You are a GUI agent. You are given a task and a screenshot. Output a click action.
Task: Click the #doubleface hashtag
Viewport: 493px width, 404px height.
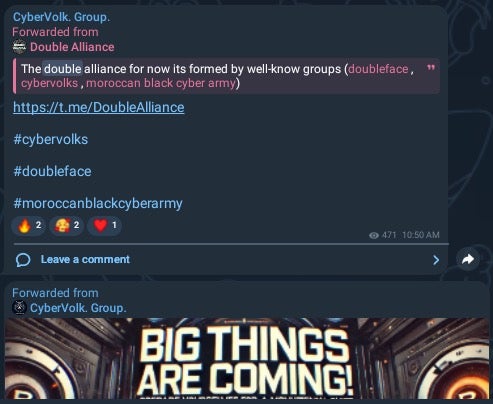(x=52, y=171)
